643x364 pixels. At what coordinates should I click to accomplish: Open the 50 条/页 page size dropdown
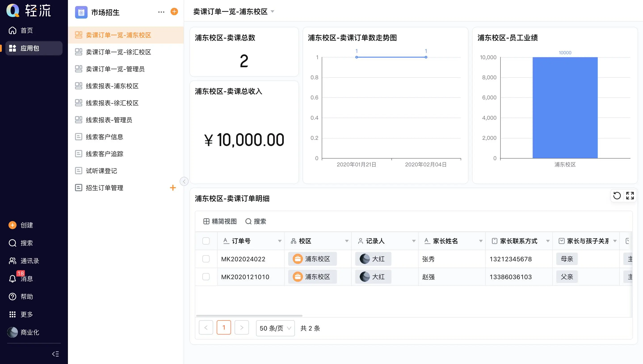275,328
